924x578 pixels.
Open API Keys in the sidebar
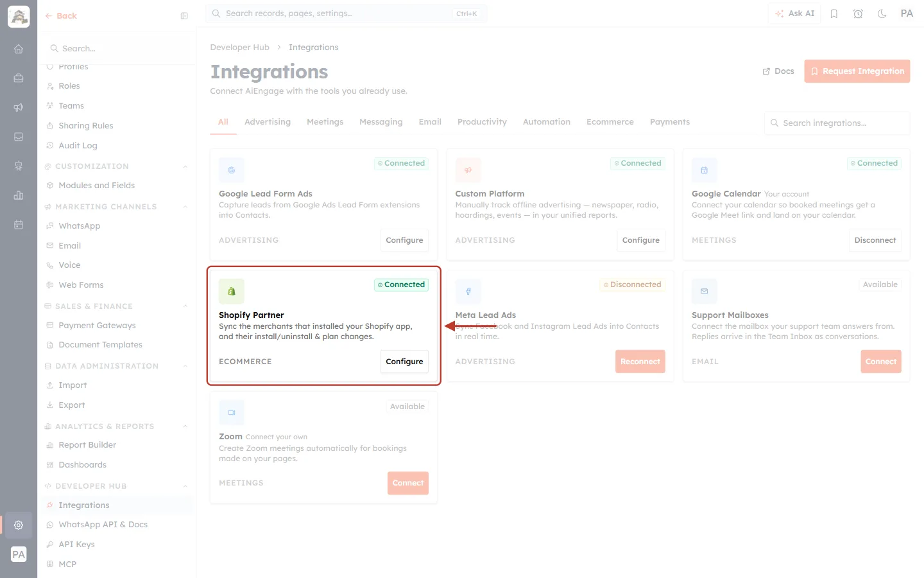(76, 545)
